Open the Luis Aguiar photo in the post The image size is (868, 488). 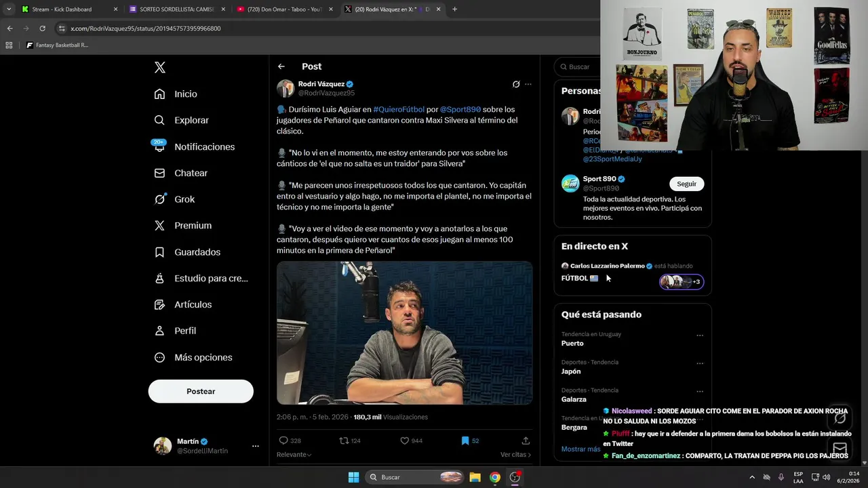click(404, 333)
